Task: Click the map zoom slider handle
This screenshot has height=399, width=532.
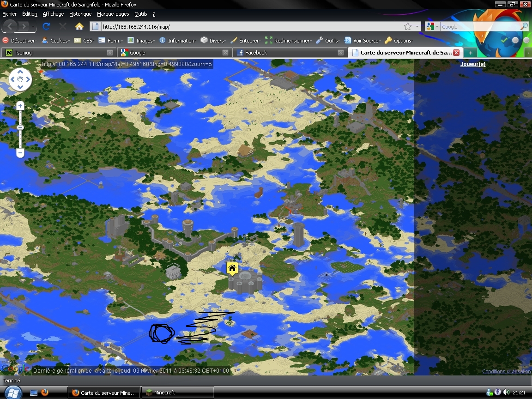Action: coord(20,127)
